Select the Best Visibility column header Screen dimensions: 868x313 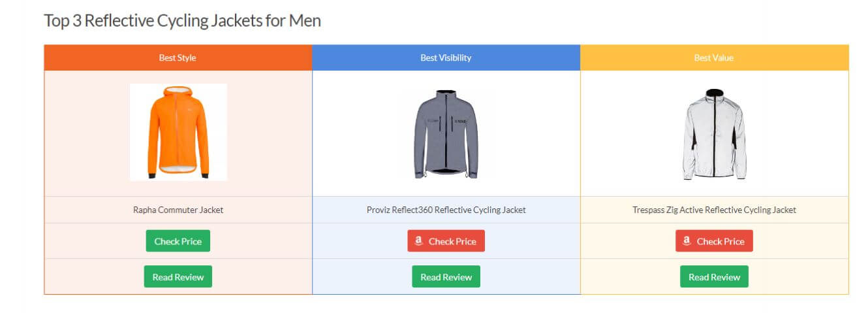click(446, 58)
